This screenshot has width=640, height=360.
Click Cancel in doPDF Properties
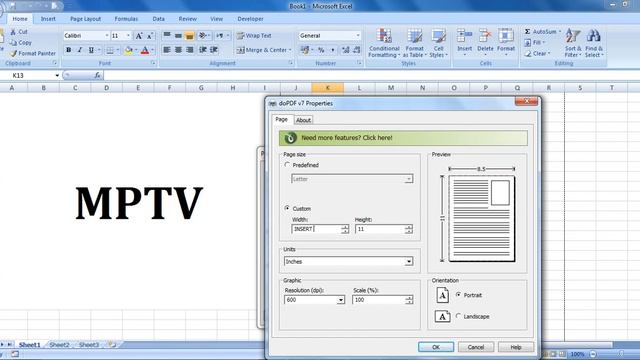click(476, 347)
